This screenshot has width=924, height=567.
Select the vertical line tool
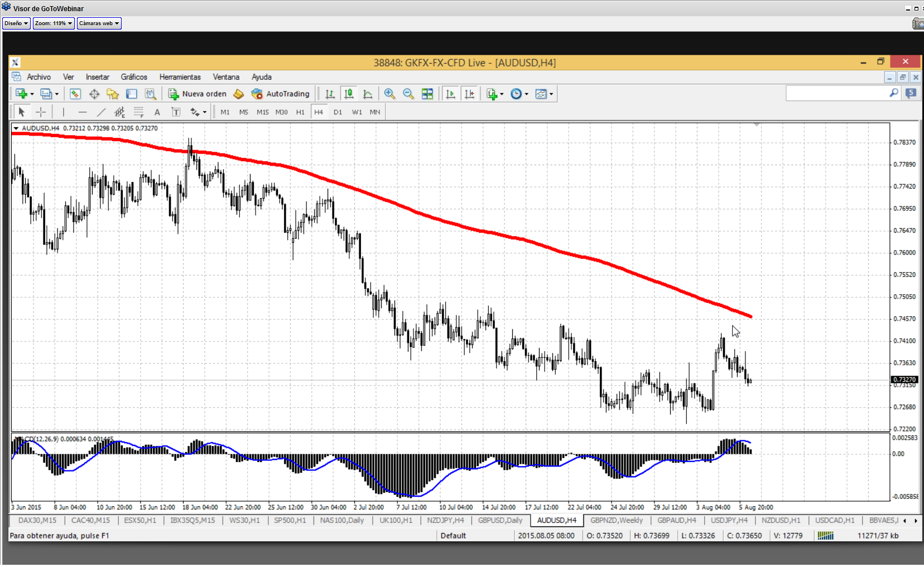(x=64, y=112)
